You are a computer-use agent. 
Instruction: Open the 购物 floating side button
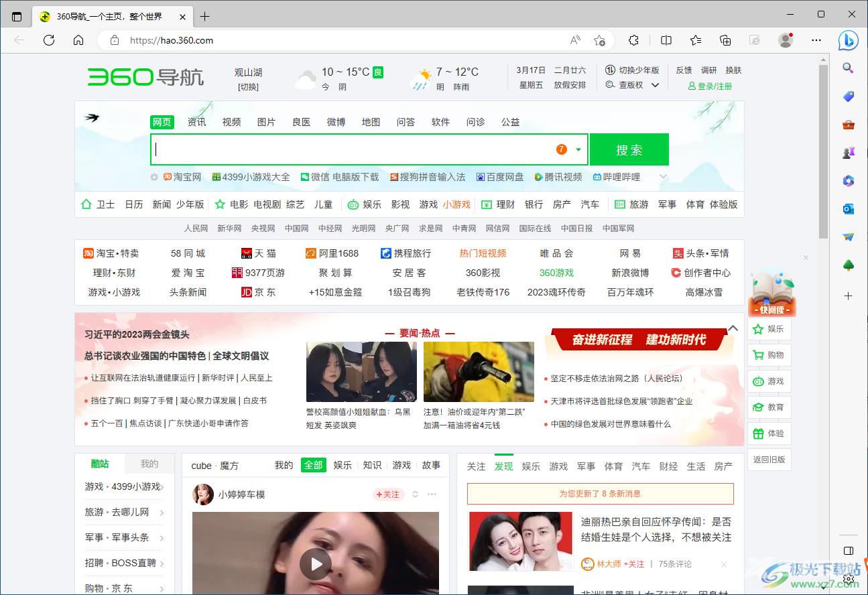point(769,355)
